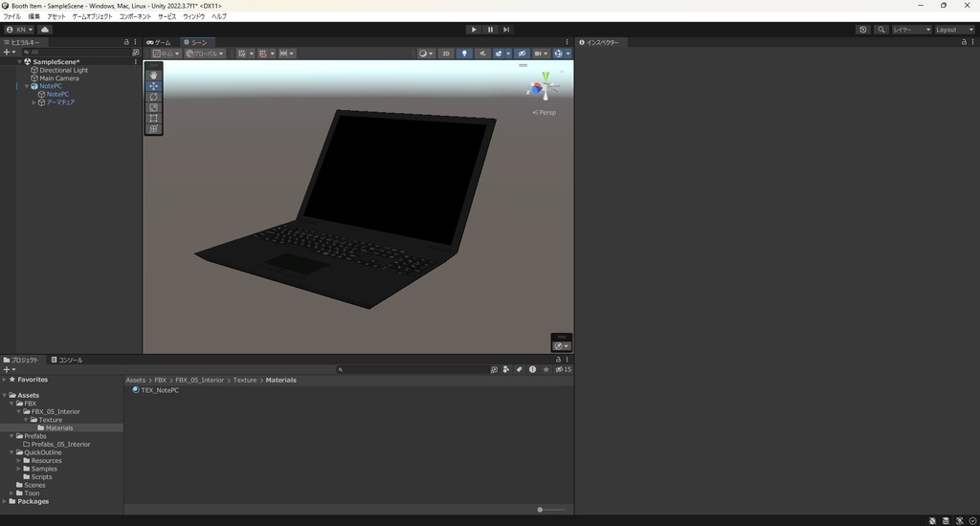Open the cloud services icon

[45, 30]
